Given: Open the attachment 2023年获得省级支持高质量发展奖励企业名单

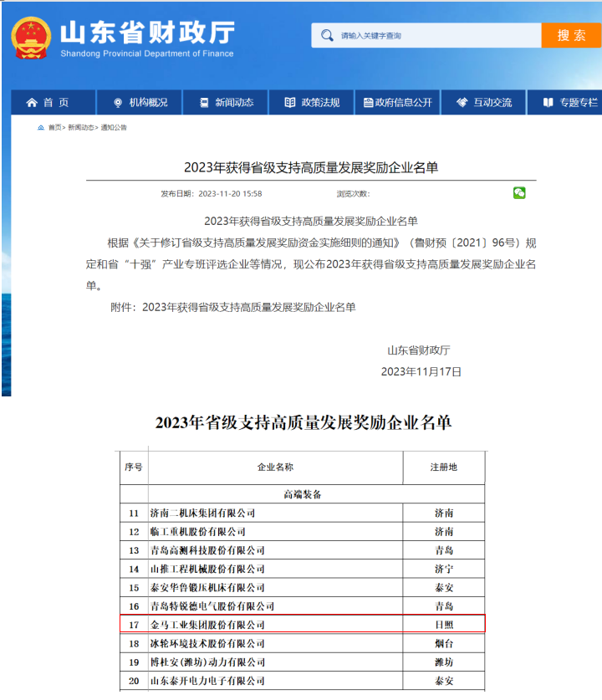Looking at the screenshot, I should [249, 307].
